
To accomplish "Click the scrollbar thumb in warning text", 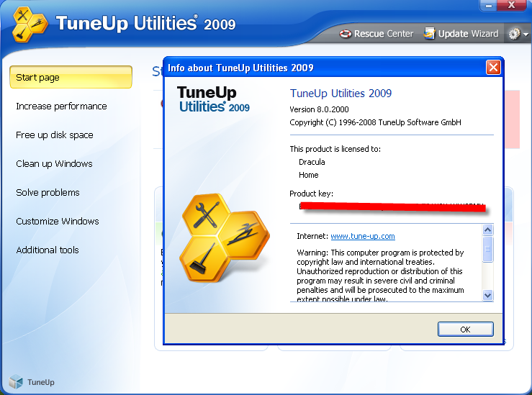I will [487, 249].
